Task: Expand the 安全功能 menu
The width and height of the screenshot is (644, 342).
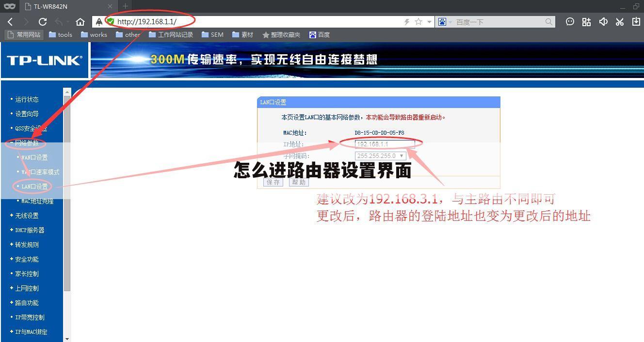Action: click(x=27, y=259)
